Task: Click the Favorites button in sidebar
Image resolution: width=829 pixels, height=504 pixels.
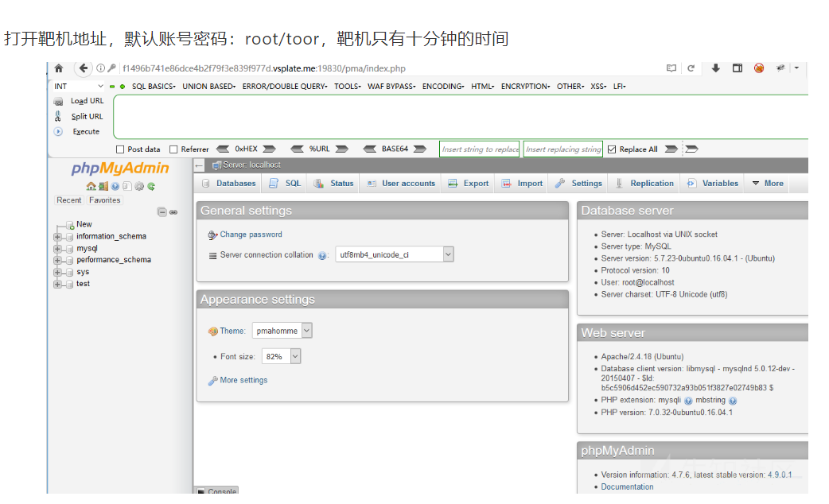Action: click(x=105, y=200)
